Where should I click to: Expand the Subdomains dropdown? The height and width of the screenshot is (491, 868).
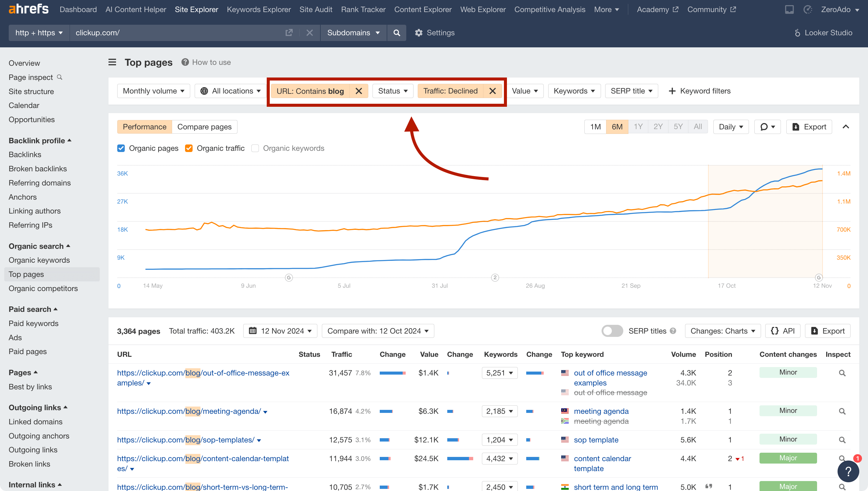[x=353, y=33]
